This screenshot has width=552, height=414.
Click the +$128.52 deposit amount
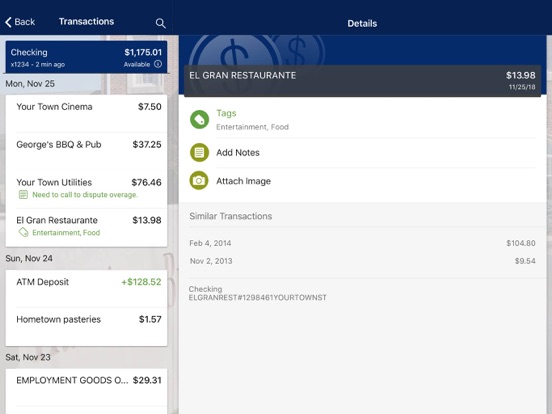click(x=141, y=282)
